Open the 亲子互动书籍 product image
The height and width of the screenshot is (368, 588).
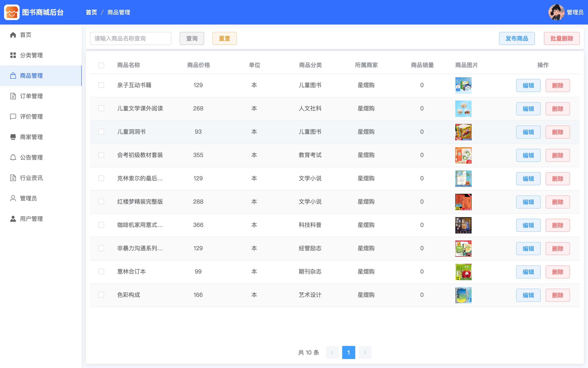click(x=463, y=85)
